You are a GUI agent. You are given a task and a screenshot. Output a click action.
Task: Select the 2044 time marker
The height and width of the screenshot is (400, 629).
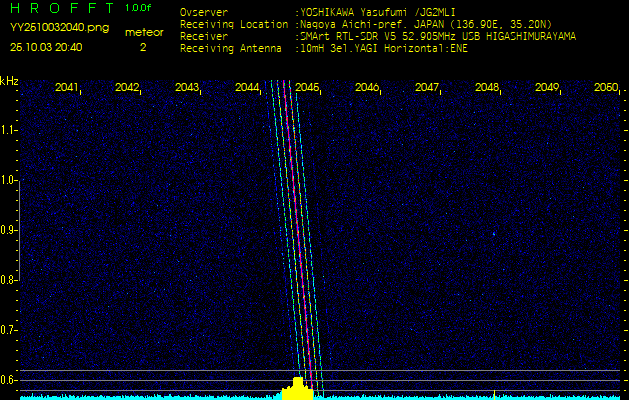(x=247, y=88)
